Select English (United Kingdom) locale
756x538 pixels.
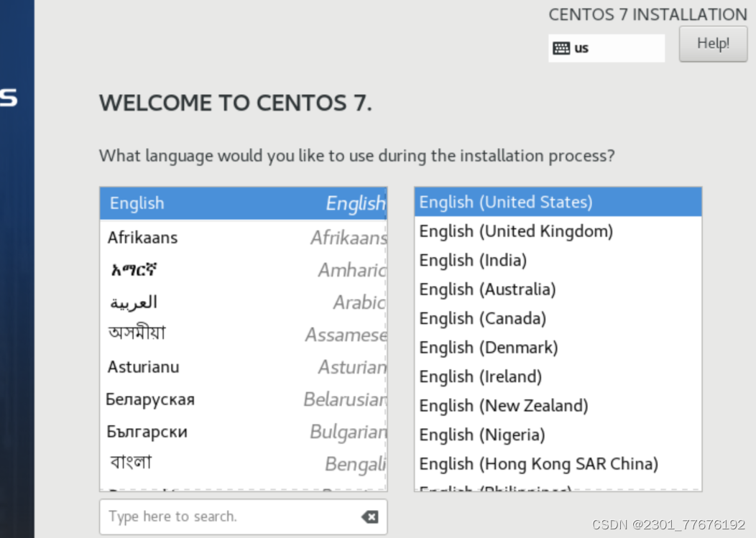[x=516, y=231]
